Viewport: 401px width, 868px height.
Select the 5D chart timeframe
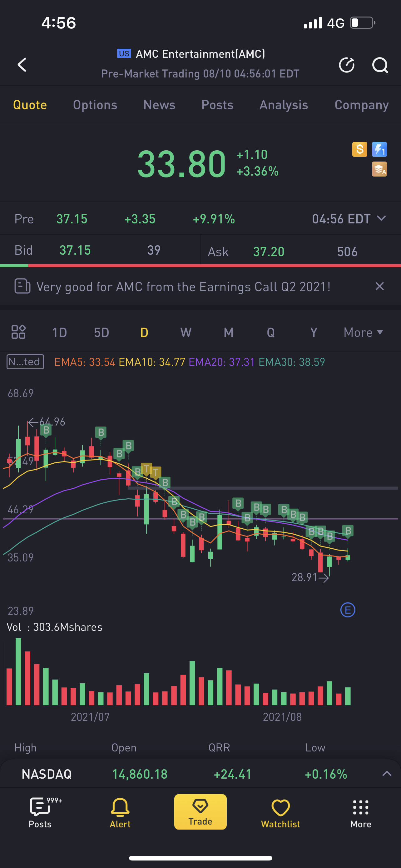click(x=102, y=332)
